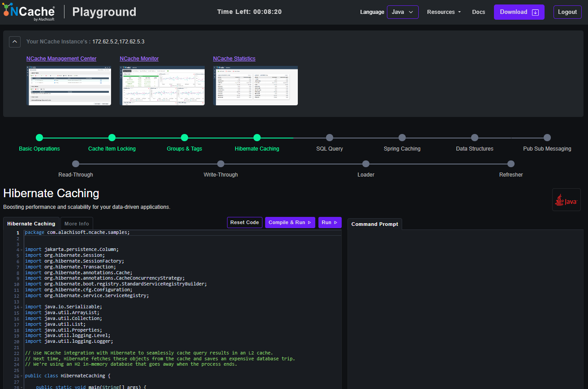Click the Download button
This screenshot has width=588, height=389.
coord(519,12)
